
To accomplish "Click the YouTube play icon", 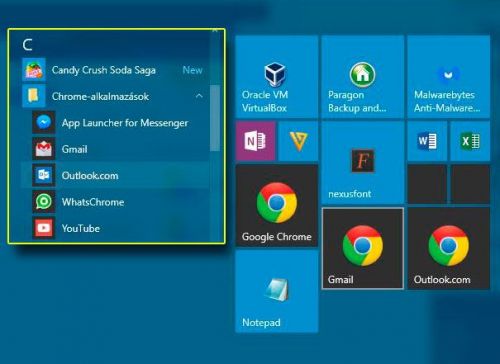I will point(44,228).
